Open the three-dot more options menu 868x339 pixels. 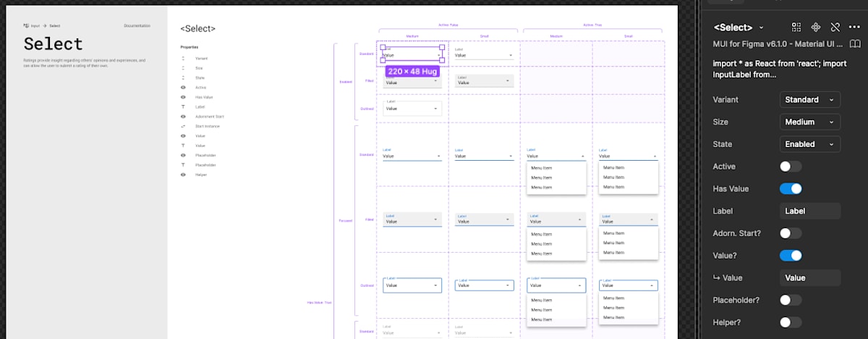click(x=854, y=27)
